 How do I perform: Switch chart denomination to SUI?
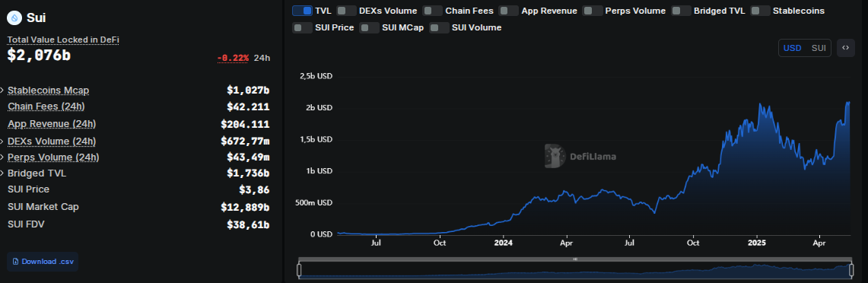coord(819,48)
